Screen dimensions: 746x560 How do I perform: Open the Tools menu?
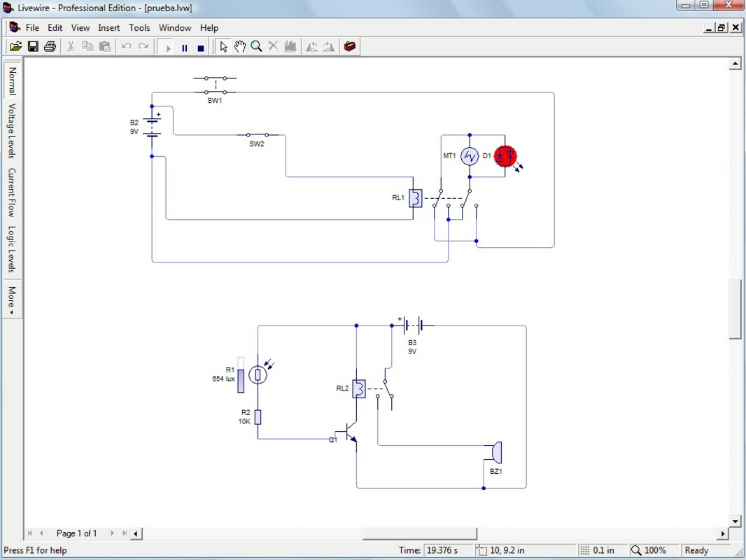tap(139, 27)
